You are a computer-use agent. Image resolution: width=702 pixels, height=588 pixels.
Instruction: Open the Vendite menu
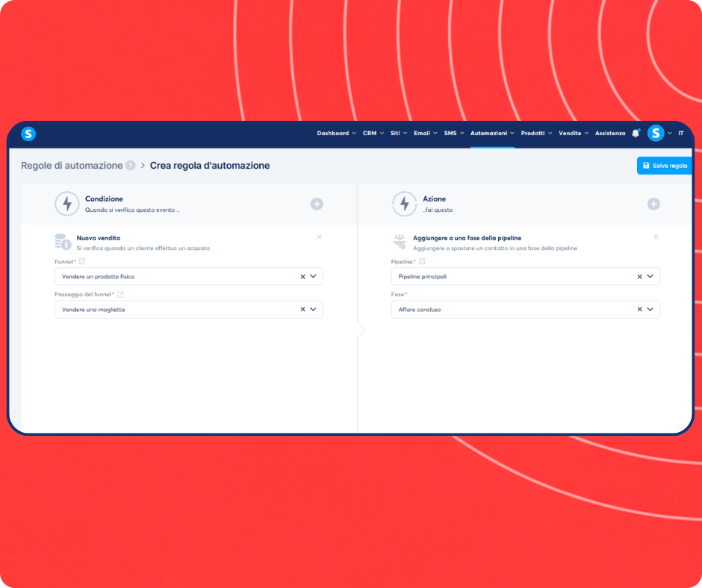(x=573, y=134)
